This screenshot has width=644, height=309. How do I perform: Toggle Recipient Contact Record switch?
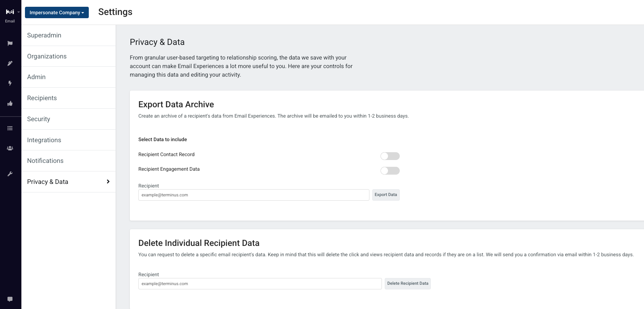click(390, 156)
